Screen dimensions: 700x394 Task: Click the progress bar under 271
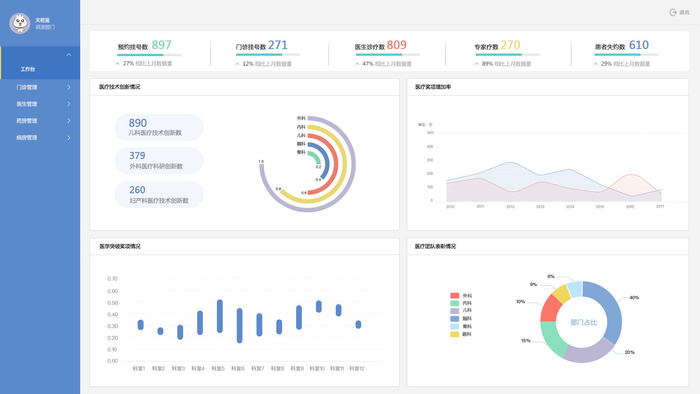click(x=268, y=55)
